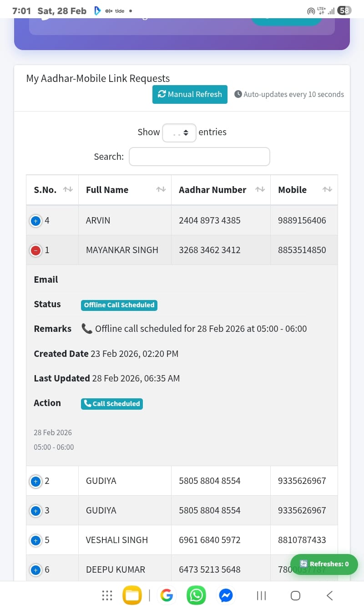Expand row 6 for DEEPU KUMAR
364x610 pixels.
click(x=35, y=570)
